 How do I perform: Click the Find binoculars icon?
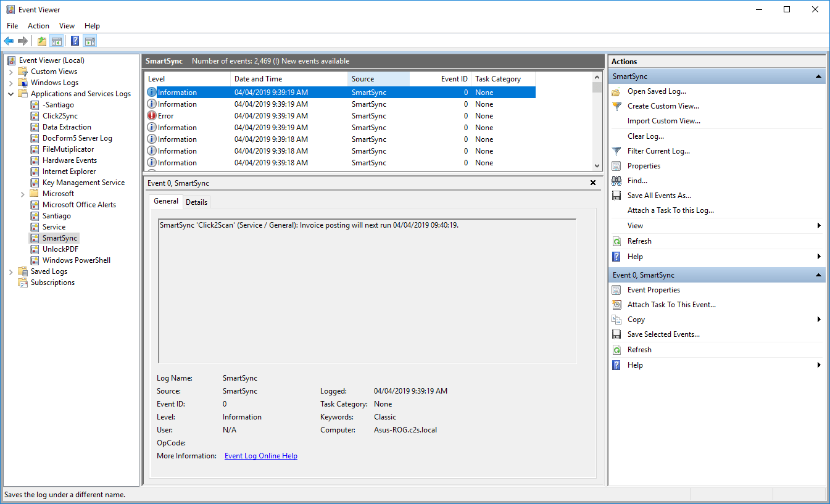point(616,181)
